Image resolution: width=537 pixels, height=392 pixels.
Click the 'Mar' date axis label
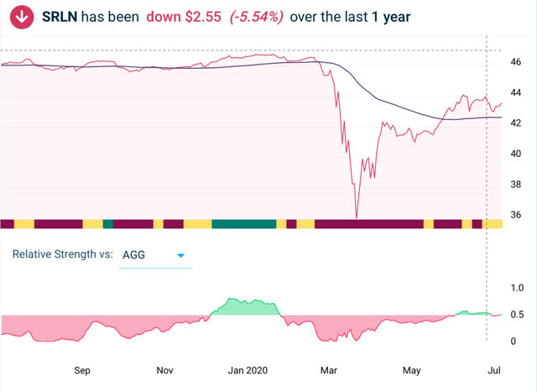click(x=329, y=370)
